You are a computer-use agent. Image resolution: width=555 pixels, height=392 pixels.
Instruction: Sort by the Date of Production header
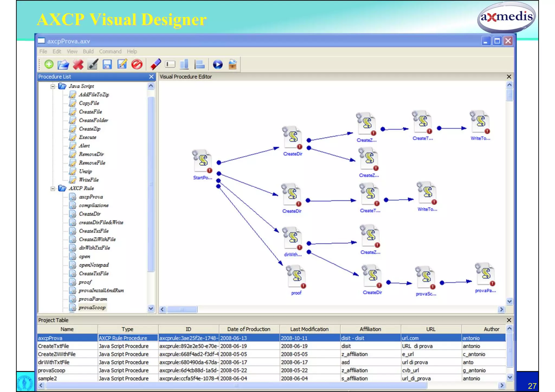[x=249, y=329]
